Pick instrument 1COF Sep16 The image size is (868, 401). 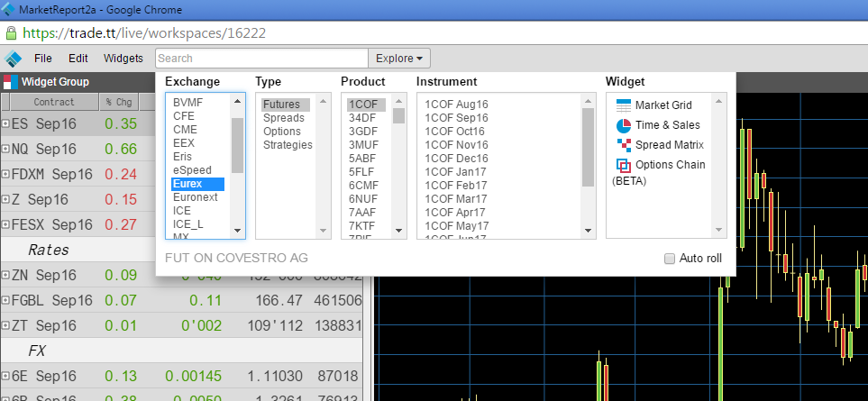point(456,118)
